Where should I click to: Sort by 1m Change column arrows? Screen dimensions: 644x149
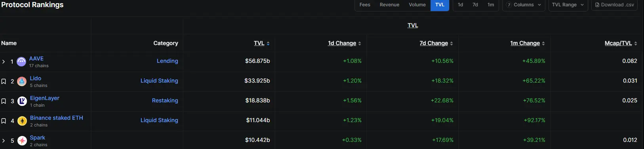pyautogui.click(x=543, y=43)
